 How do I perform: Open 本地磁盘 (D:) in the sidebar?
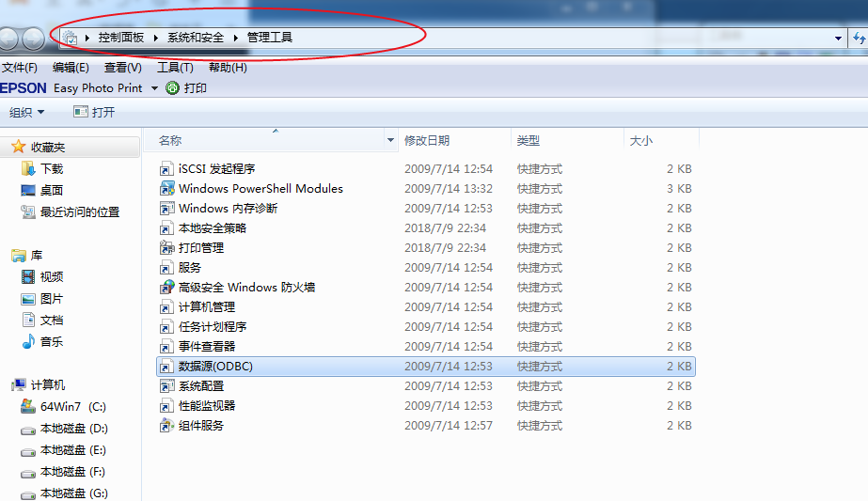click(73, 429)
